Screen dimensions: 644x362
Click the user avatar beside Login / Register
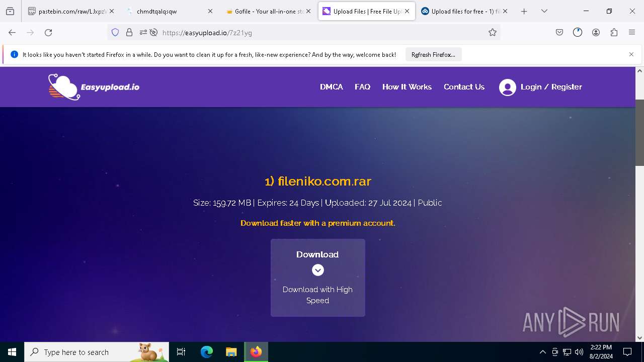pos(508,87)
